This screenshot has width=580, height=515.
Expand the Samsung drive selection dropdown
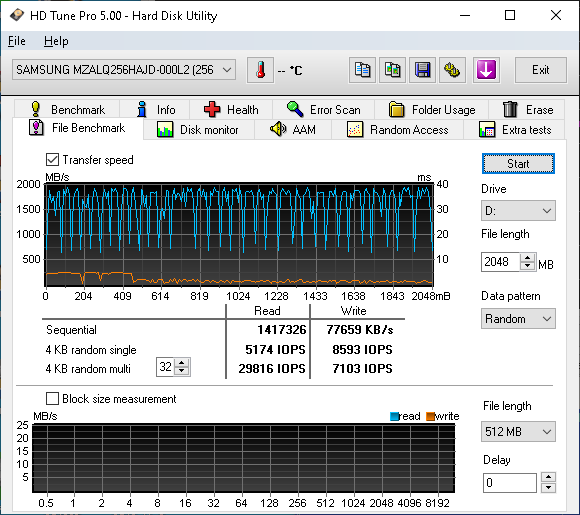pyautogui.click(x=124, y=70)
